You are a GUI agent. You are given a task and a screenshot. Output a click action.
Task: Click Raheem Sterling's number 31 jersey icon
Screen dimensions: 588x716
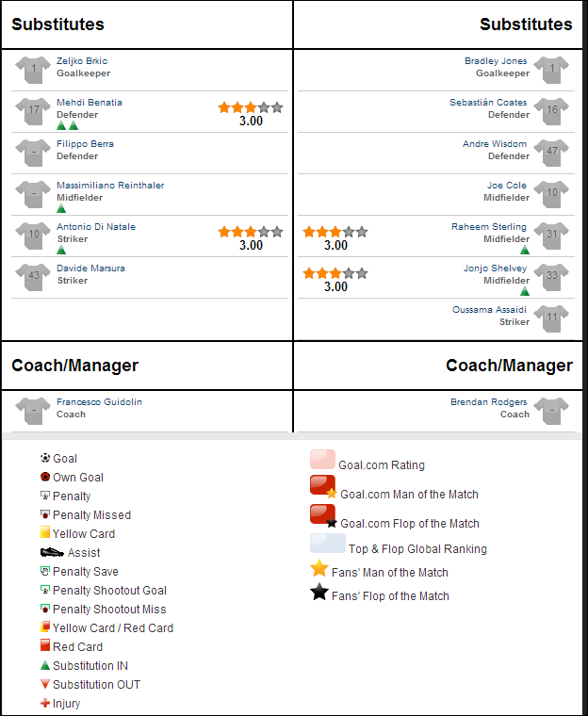click(x=551, y=236)
